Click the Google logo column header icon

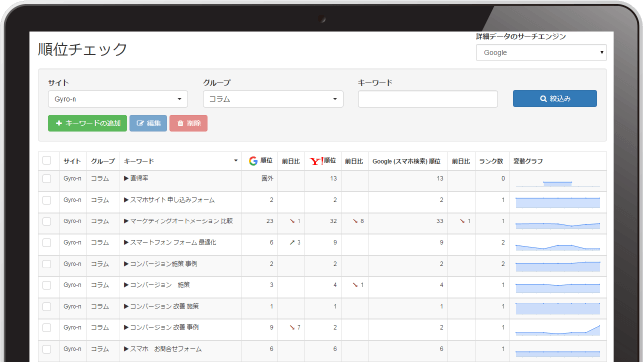point(253,161)
